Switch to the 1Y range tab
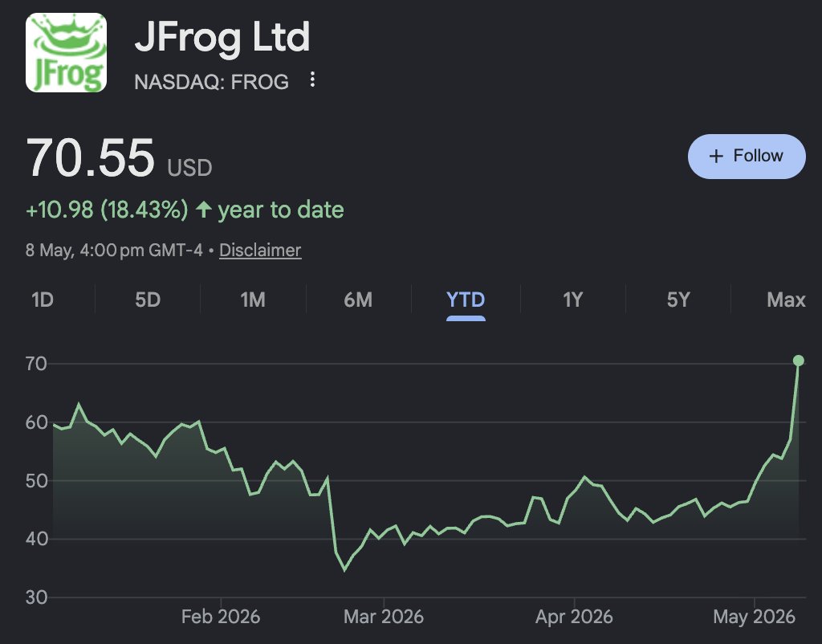This screenshot has height=644, width=822. click(x=573, y=300)
